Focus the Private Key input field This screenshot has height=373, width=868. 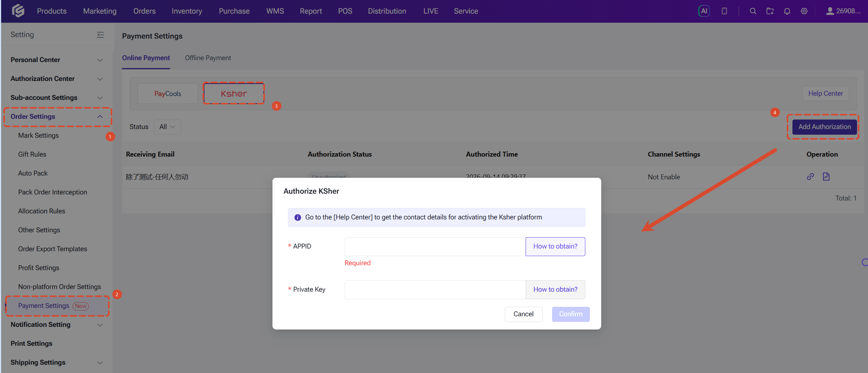click(435, 289)
